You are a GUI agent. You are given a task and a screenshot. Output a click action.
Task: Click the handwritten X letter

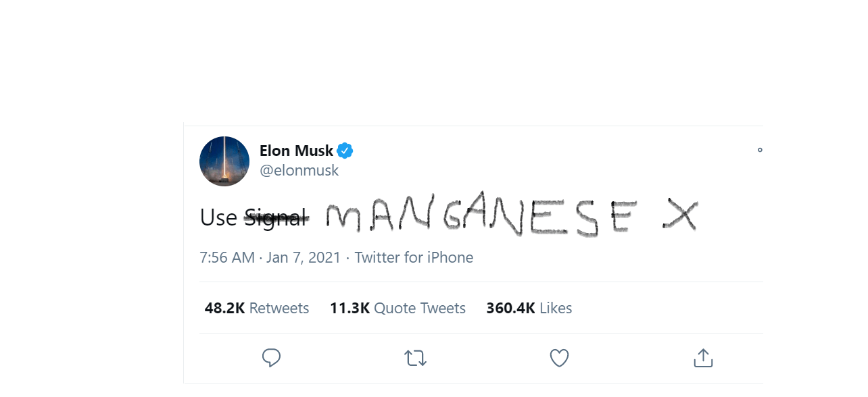(679, 215)
